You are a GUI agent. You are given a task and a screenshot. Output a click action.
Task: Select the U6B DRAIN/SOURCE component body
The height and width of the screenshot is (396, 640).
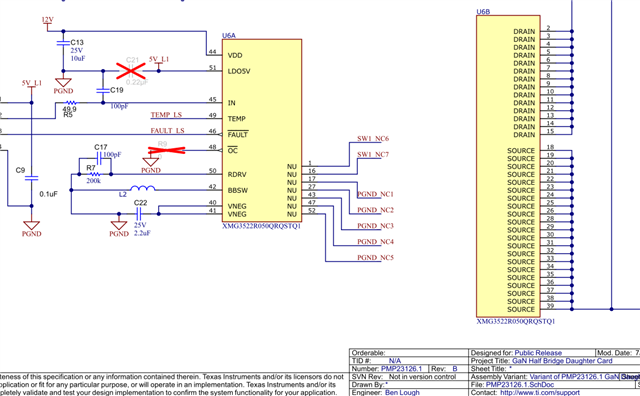click(508, 166)
